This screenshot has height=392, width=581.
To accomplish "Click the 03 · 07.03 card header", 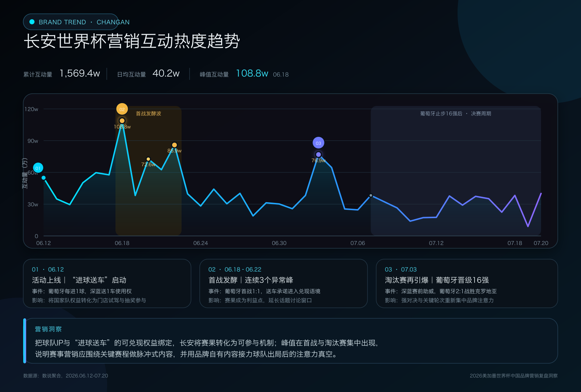I will pyautogui.click(x=401, y=269).
